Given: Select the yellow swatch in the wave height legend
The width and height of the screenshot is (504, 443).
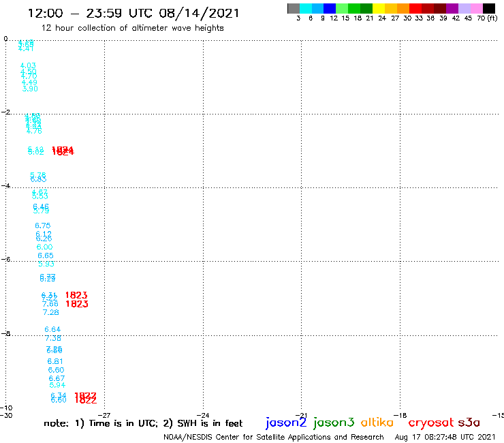Looking at the screenshot, I should click(379, 8).
